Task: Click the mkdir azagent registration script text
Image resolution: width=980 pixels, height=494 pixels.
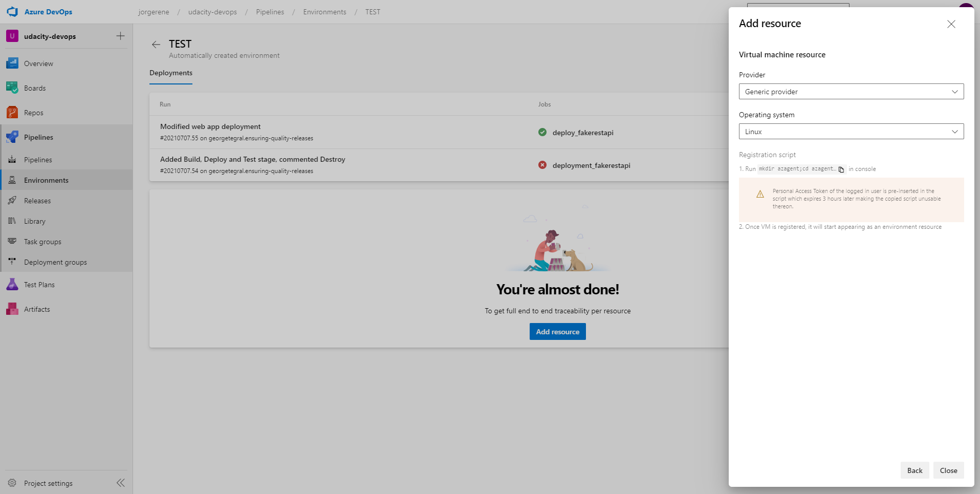Action: coord(797,169)
